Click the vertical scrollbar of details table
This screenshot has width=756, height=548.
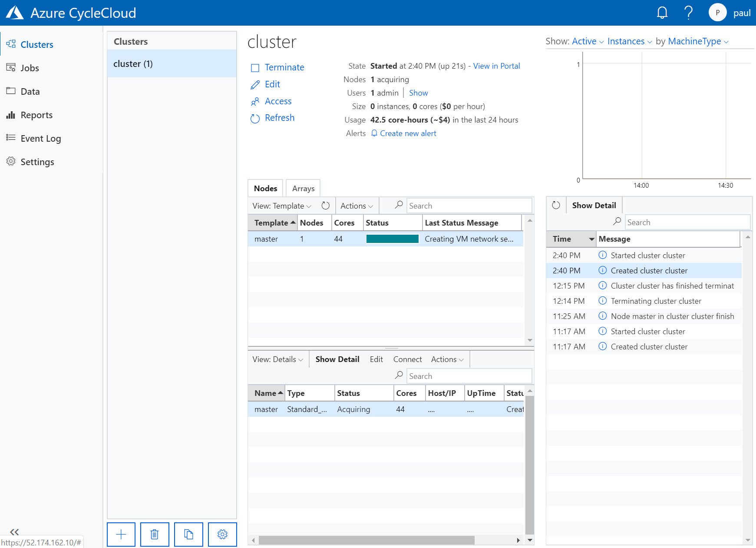pos(530,465)
